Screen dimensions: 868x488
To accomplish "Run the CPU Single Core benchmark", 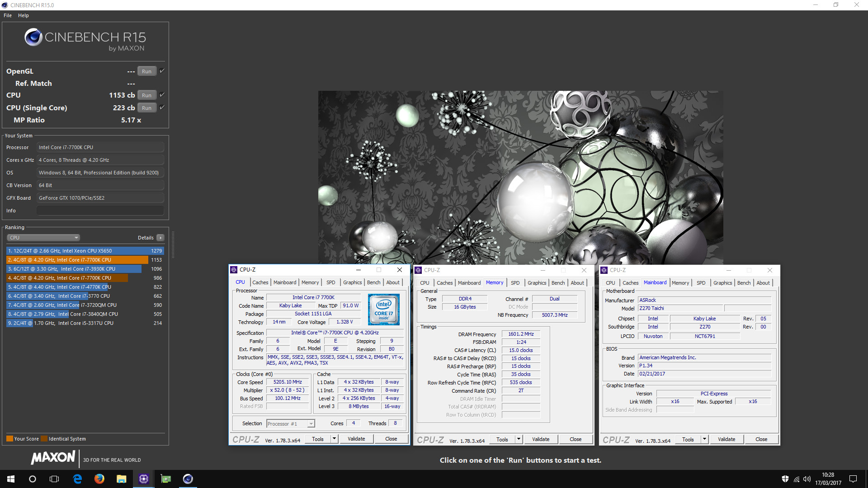I will (x=147, y=108).
